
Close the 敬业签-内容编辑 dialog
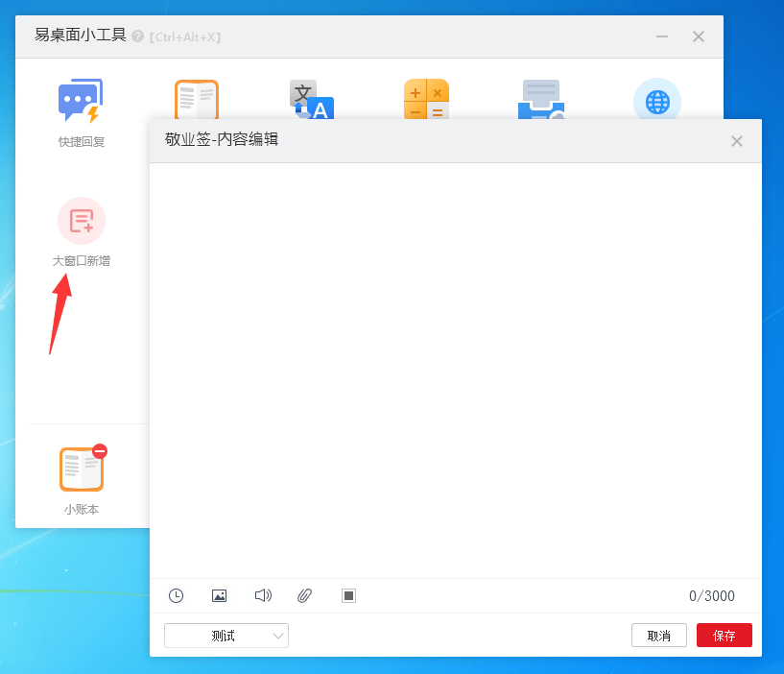(737, 141)
